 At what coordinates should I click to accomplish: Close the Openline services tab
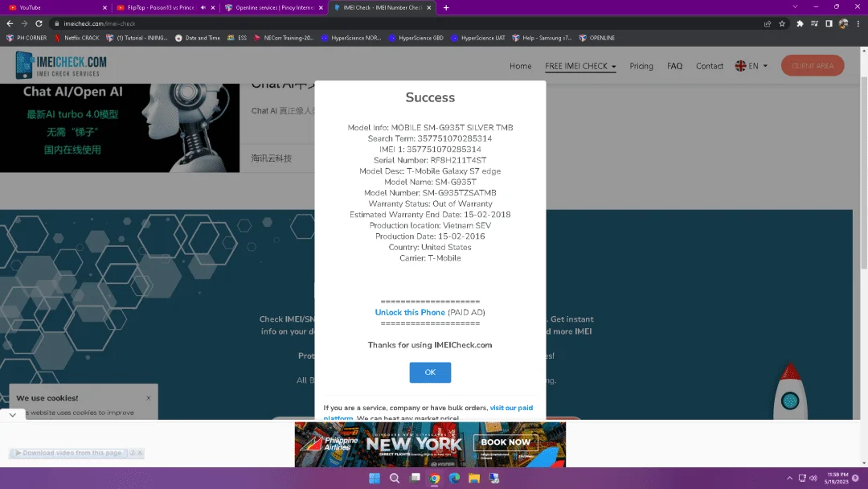tap(321, 8)
